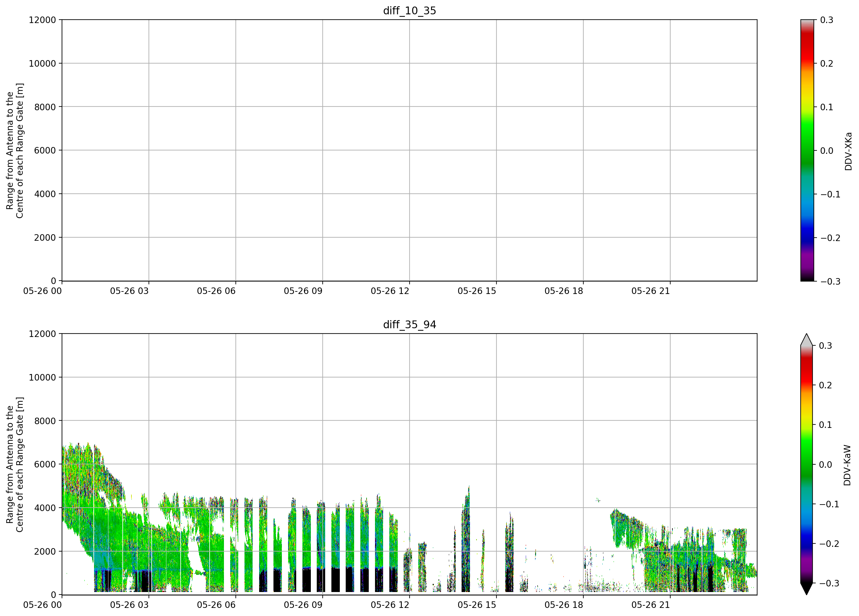
Task: Click '05-26 15' under diff_35_94 plot
Action: [477, 605]
